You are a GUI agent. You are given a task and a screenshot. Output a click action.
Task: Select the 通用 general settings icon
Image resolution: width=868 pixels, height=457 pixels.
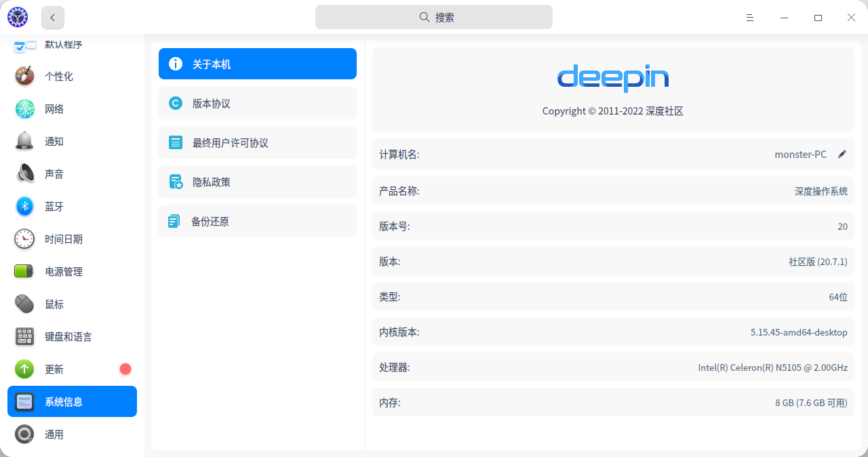pos(24,434)
